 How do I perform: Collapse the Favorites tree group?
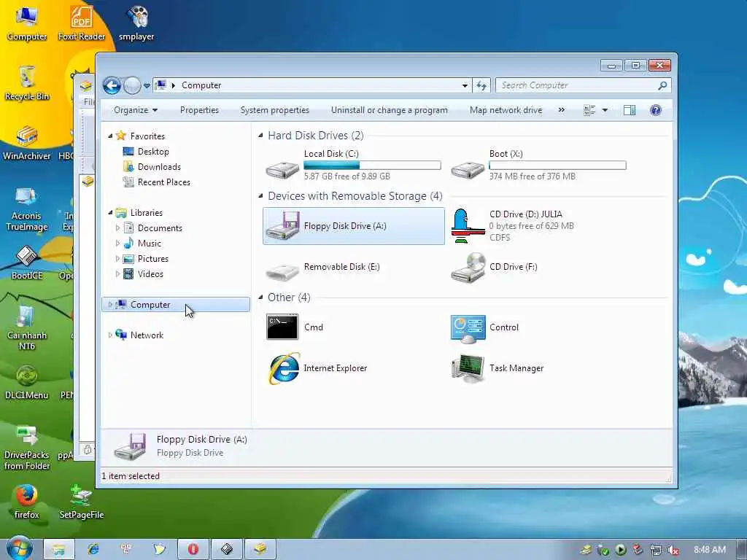tap(110, 136)
